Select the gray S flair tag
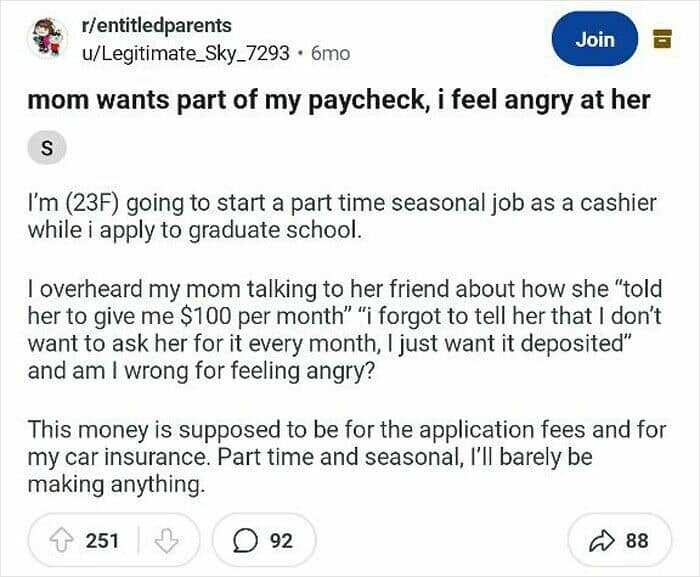Screen dimensions: 700x577 point(46,148)
